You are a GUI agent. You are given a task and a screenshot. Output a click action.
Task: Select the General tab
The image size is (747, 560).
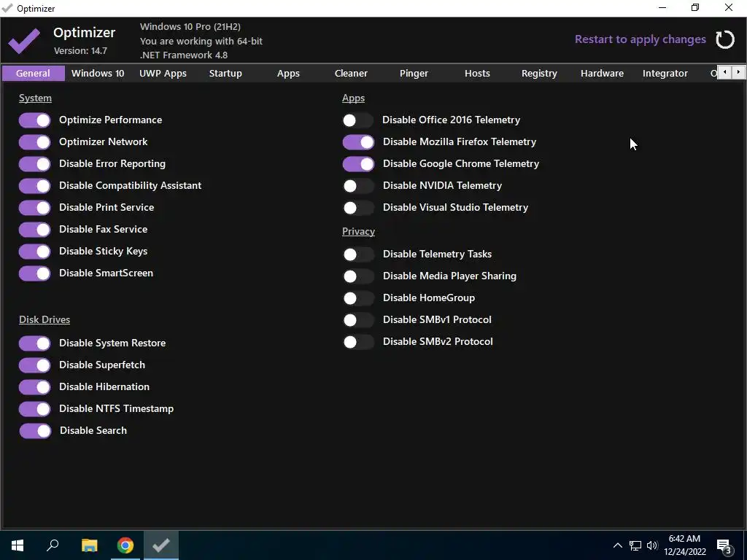33,74
